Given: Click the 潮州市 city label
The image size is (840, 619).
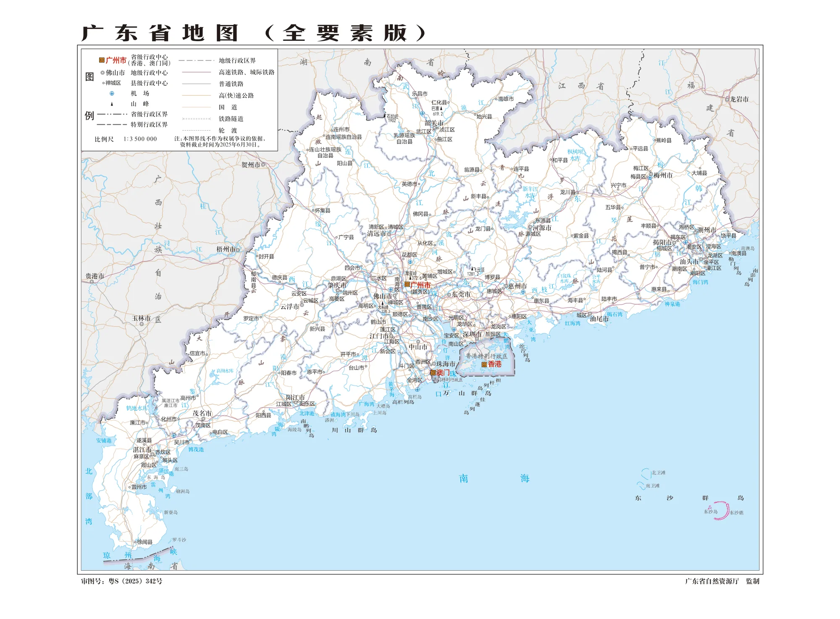Looking at the screenshot, I should point(707,230).
